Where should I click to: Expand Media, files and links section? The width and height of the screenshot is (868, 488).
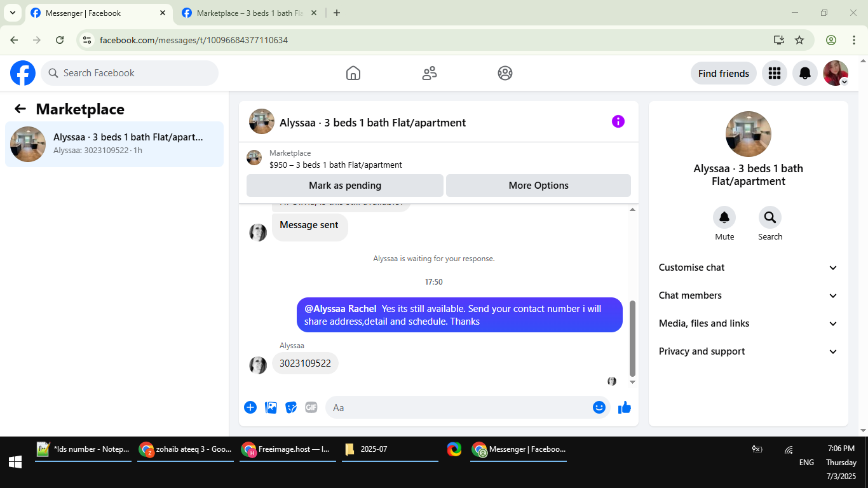click(748, 323)
